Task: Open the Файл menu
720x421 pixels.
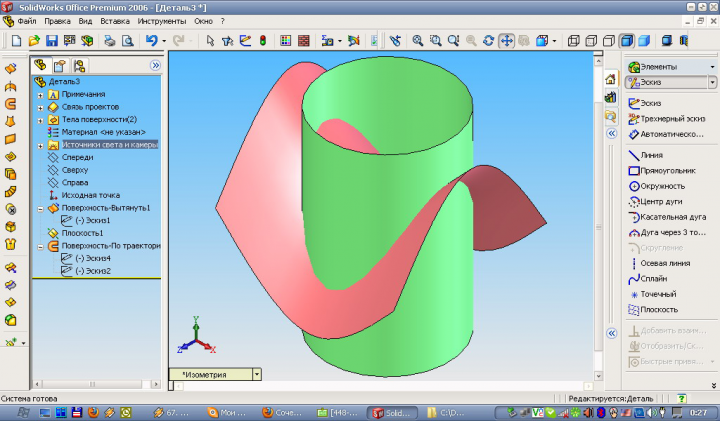Action: (27, 21)
